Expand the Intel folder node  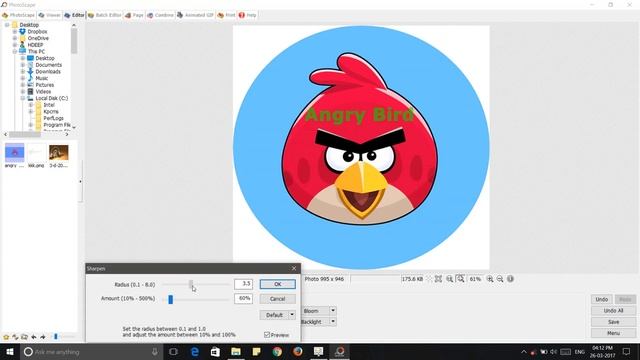tap(31, 105)
